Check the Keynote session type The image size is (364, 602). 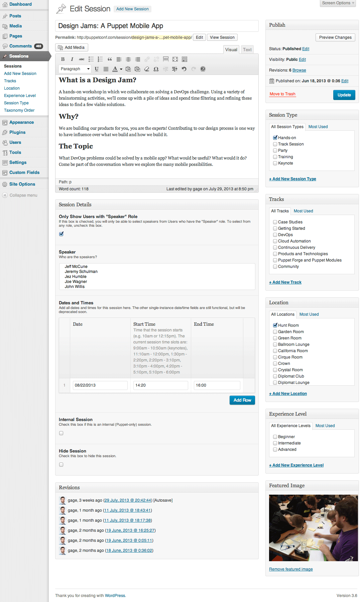[275, 163]
